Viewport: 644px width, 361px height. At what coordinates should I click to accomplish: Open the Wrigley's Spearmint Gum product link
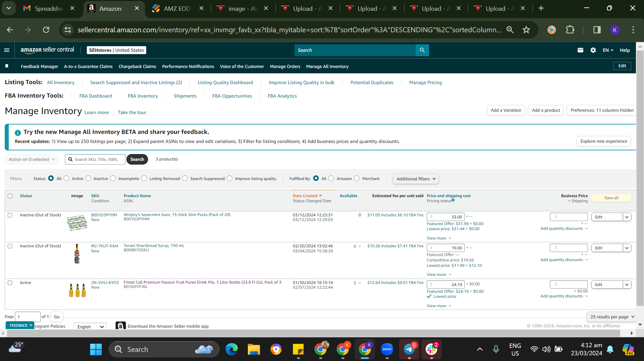(177, 215)
